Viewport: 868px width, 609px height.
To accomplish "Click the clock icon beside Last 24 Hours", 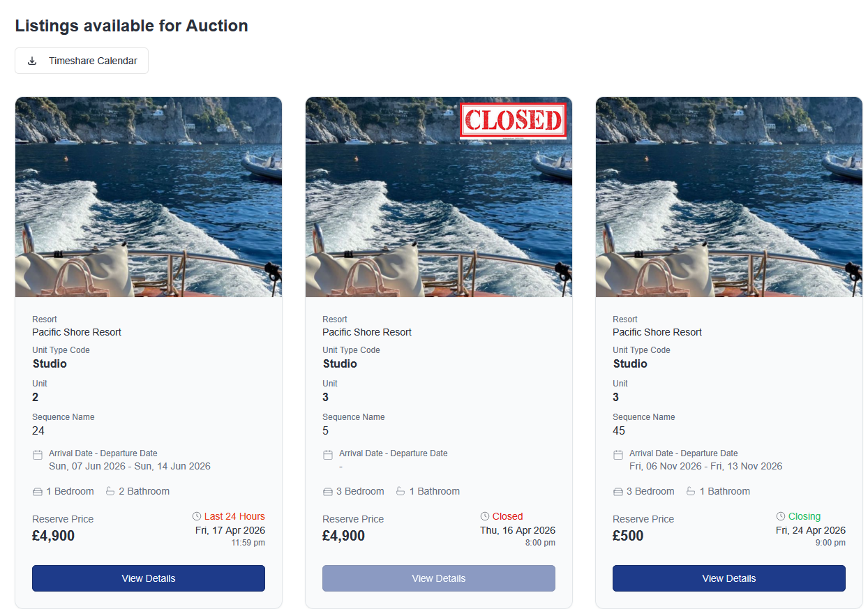I will [x=197, y=516].
